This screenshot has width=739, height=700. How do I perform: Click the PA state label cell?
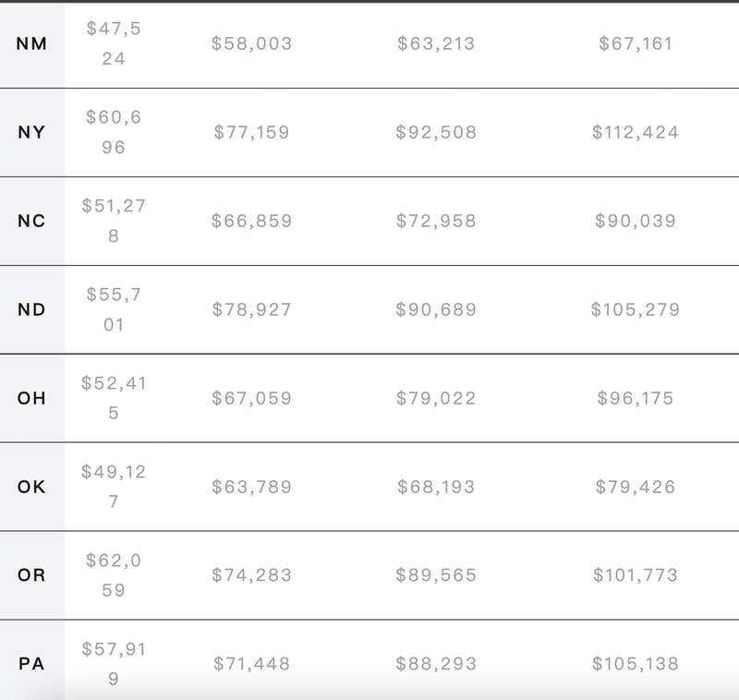[31, 664]
